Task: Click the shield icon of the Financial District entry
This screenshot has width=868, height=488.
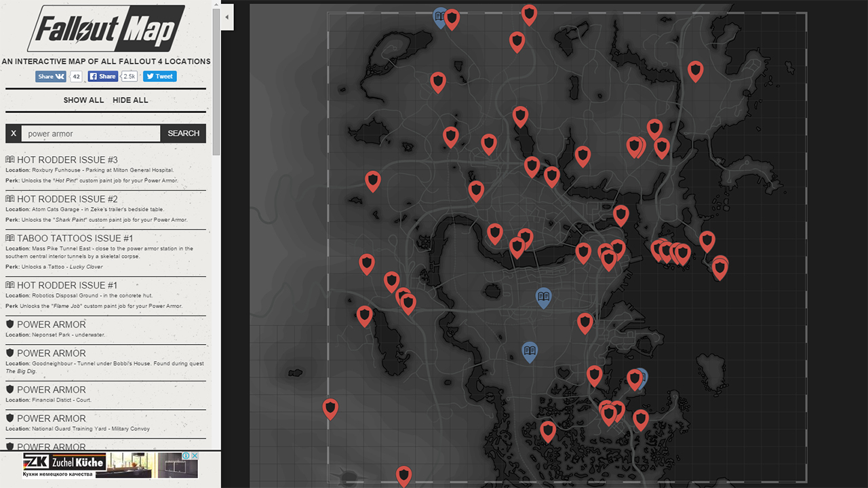Action: 9,390
